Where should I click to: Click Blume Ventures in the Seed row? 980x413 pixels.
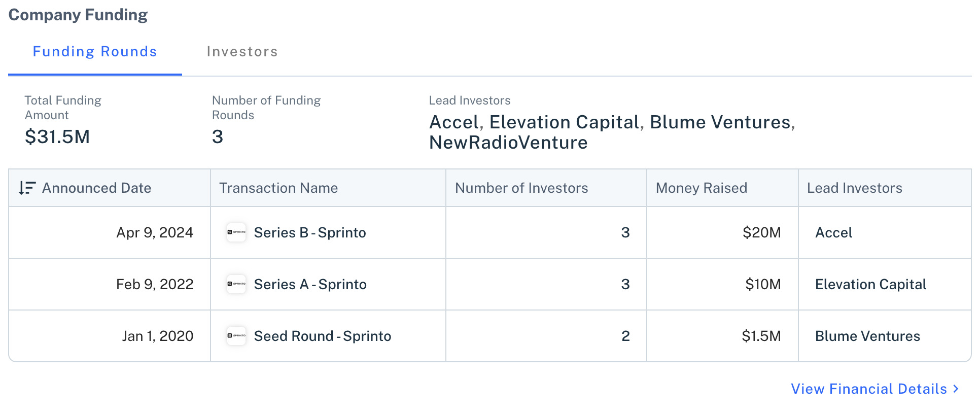[x=867, y=336]
